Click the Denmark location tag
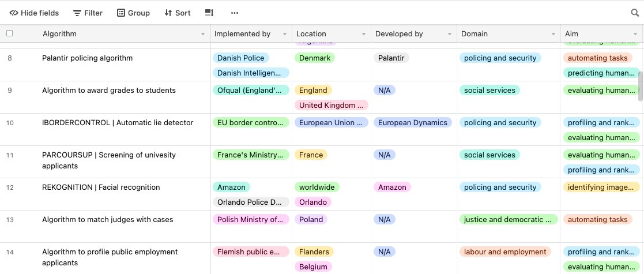Viewport: 644px width, 274px height. point(315,58)
